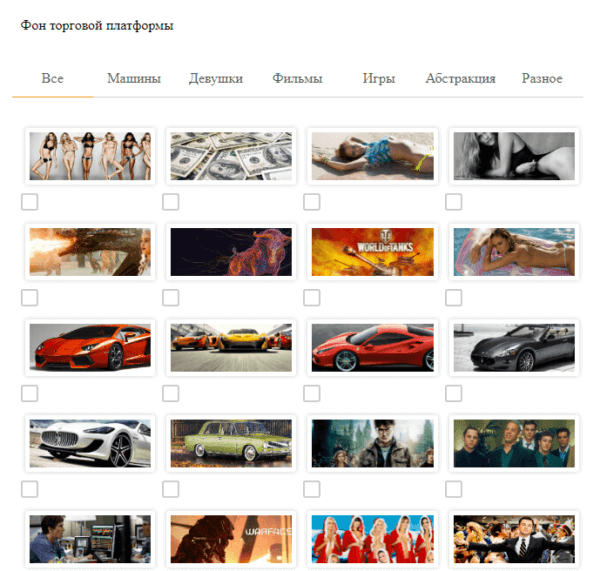Screen dimensions: 600x571
Task: Select the neon bull abstract thumbnail
Action: point(231,252)
